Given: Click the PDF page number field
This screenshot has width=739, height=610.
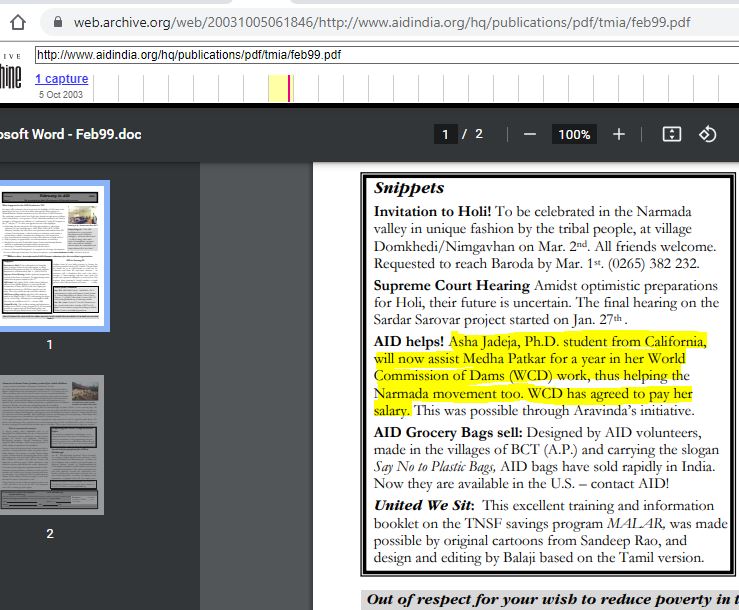Looking at the screenshot, I should [445, 135].
